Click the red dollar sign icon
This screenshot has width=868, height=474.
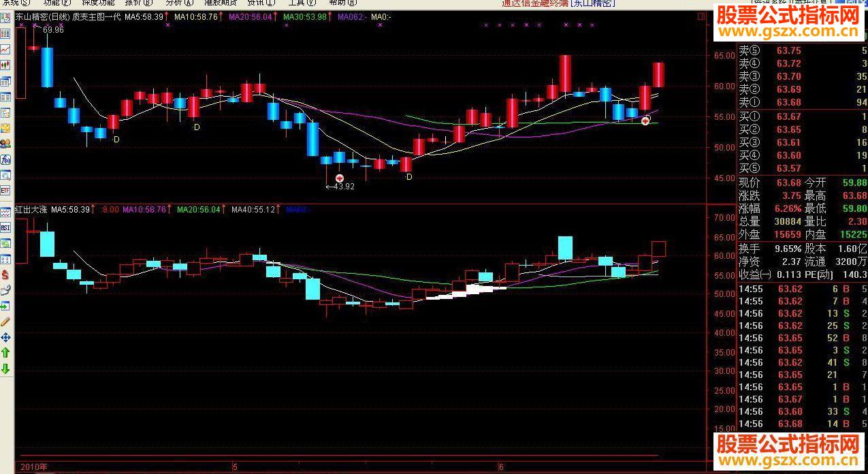5,274
